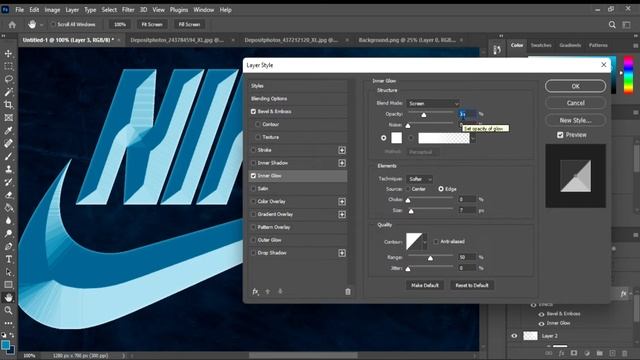Image resolution: width=640 pixels, height=360 pixels.
Task: Select the Dodge tool
Action: point(8,233)
